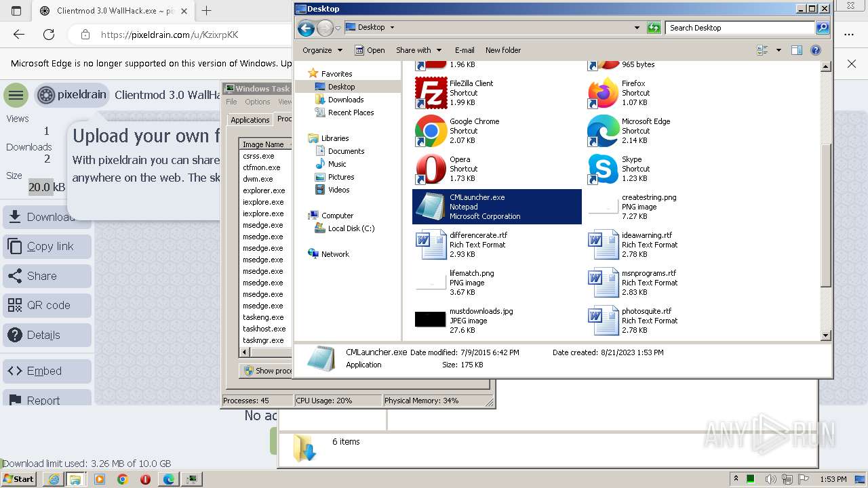Image resolution: width=868 pixels, height=488 pixels.
Task: Select the mustdownloads.jpg thumbnail
Action: pos(431,319)
